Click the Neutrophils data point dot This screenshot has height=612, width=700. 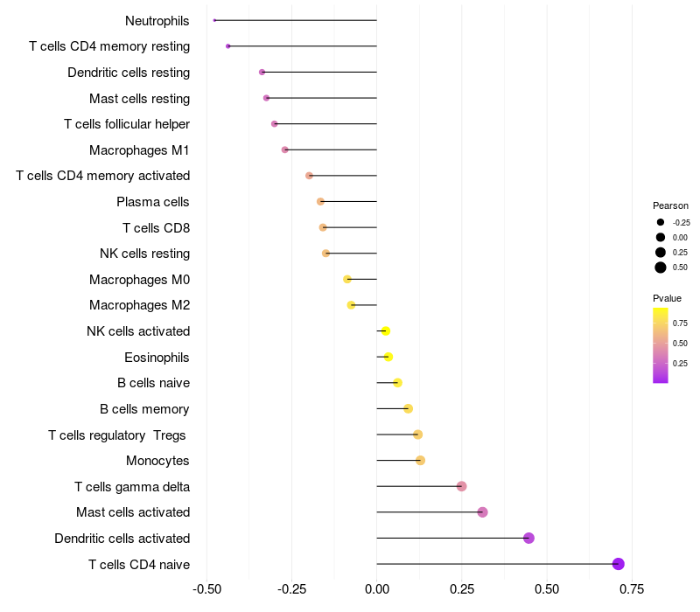(214, 20)
